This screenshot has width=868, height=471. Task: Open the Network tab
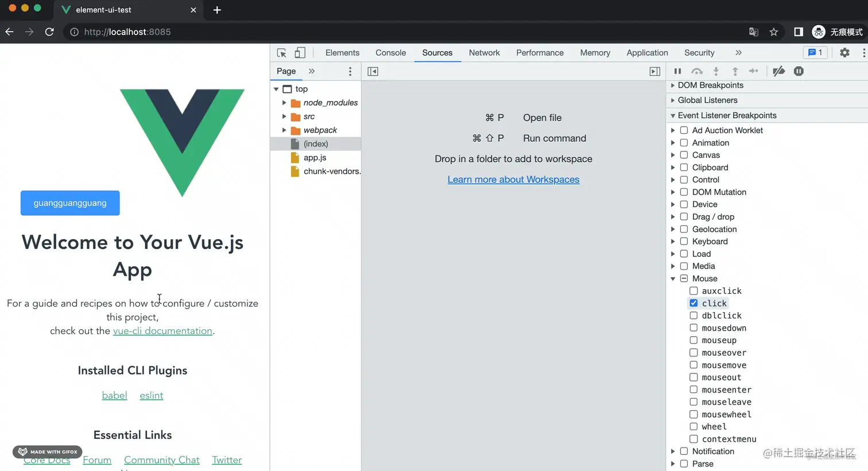tap(484, 53)
